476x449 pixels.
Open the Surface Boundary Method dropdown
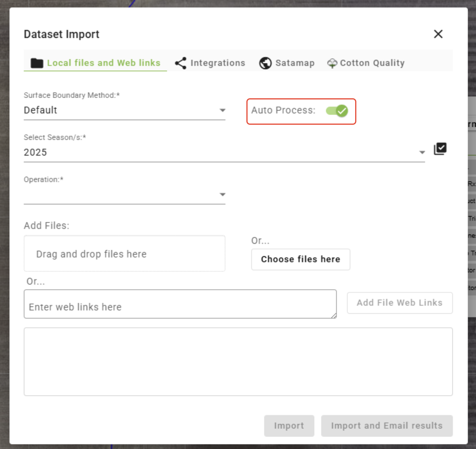pyautogui.click(x=124, y=110)
